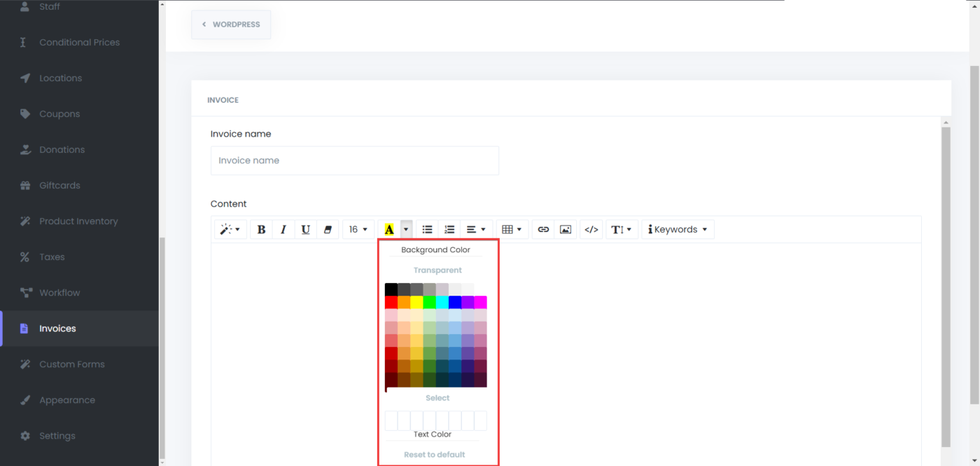Expand the Keywords dropdown
The width and height of the screenshot is (980, 466).
coord(678,229)
